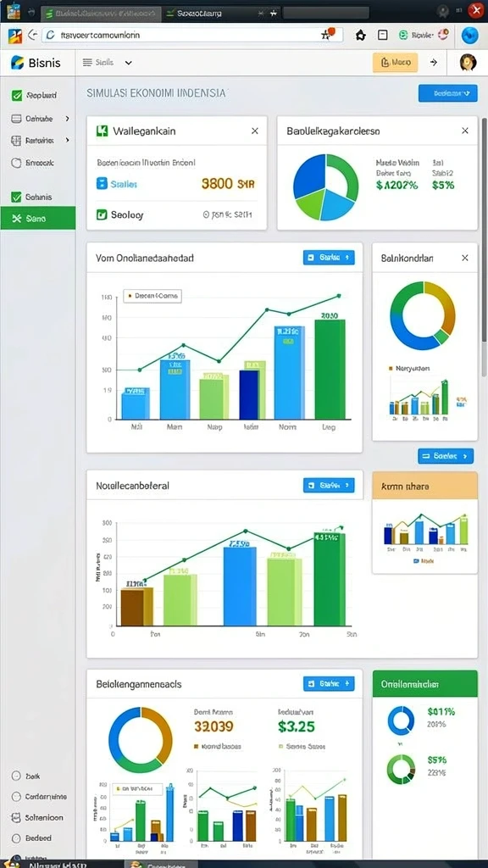Open the hamburger dropdown next to Bisnis

click(108, 63)
